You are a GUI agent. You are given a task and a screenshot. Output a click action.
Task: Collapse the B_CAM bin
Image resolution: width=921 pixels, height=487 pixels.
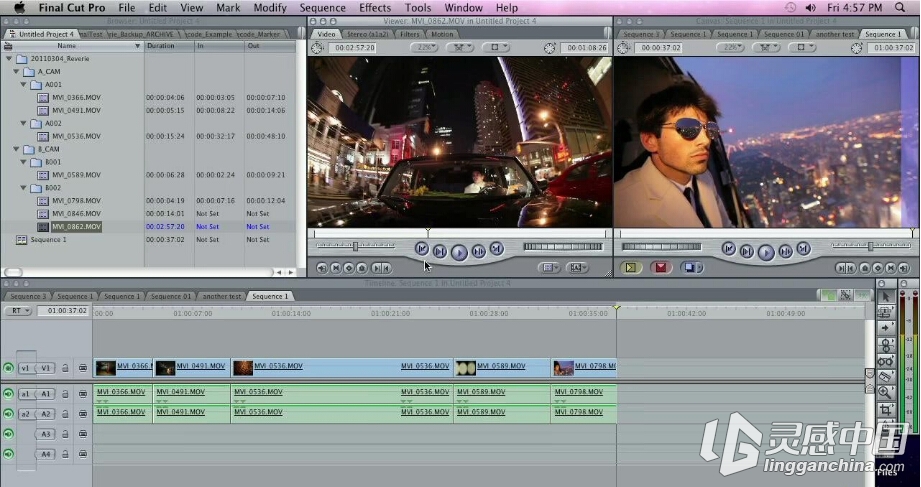(16, 149)
